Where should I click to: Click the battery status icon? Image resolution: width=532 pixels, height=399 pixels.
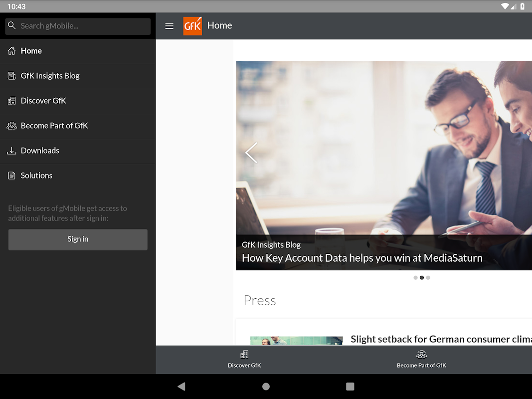click(x=523, y=6)
